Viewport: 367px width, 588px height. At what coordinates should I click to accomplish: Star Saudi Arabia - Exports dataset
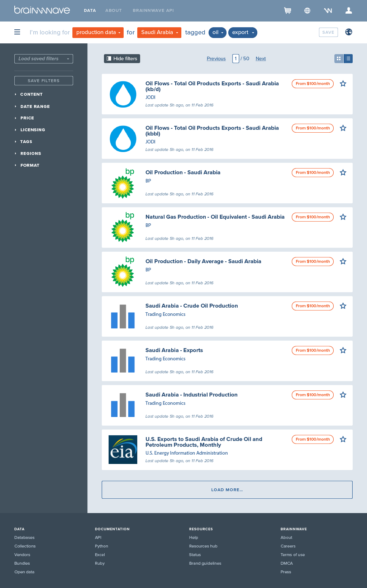pyautogui.click(x=343, y=350)
